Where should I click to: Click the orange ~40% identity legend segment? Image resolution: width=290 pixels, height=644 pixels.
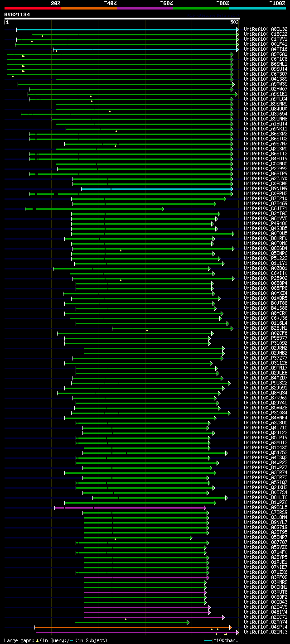coord(89,8)
